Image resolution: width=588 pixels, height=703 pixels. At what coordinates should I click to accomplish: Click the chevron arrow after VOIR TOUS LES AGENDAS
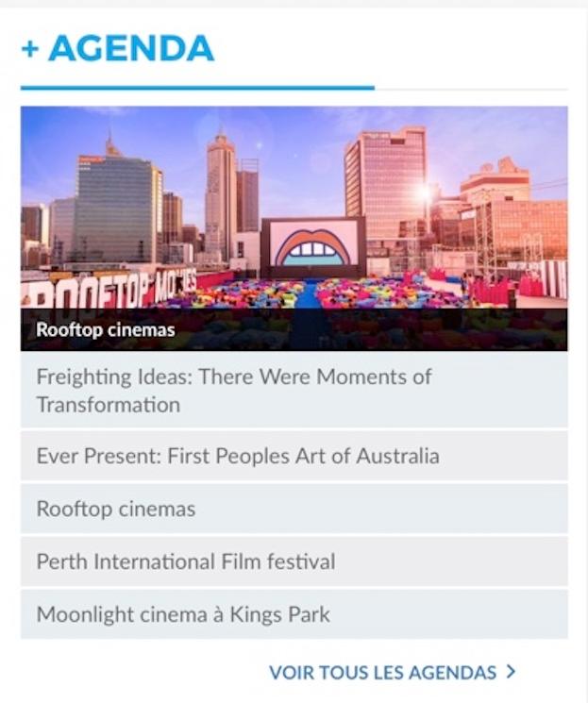pyautogui.click(x=511, y=672)
